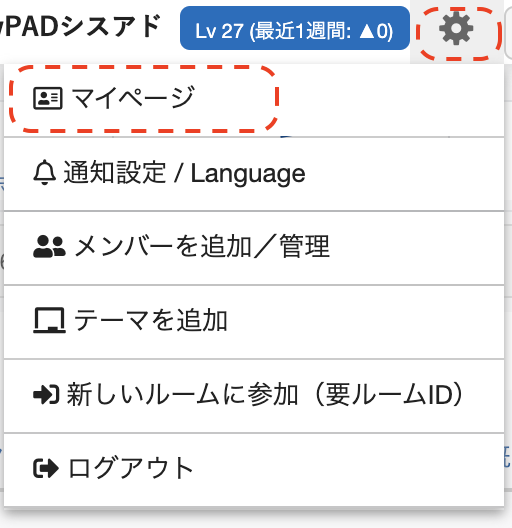512x528 pixels.
Task: Click the ID card icon beside マイページ
Action: click(47, 99)
